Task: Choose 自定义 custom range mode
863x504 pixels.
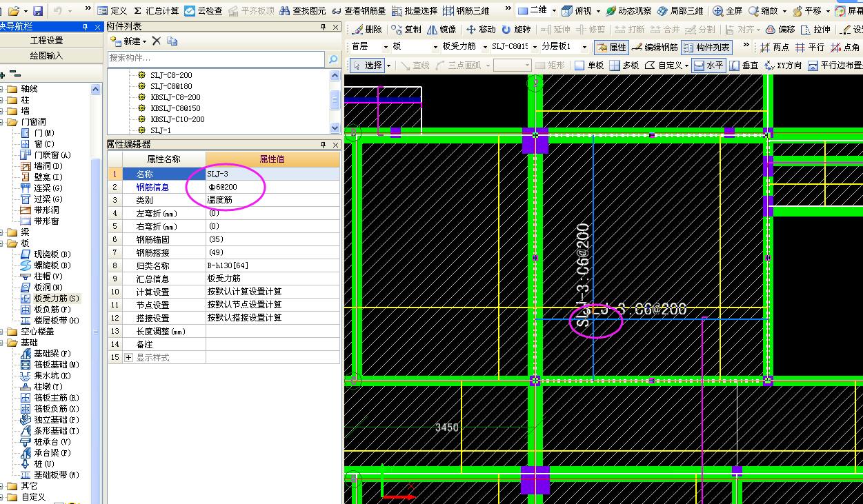Action: point(664,65)
